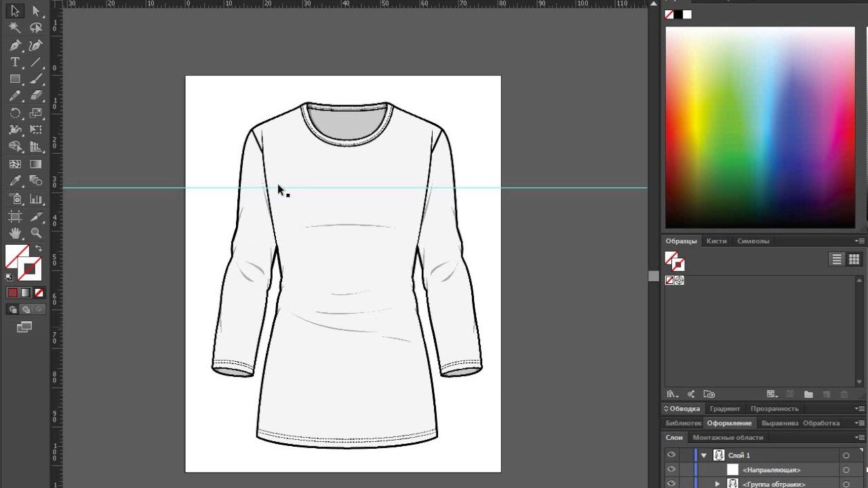Select the Magic Wand tool
The width and height of the screenshot is (868, 488).
point(15,28)
